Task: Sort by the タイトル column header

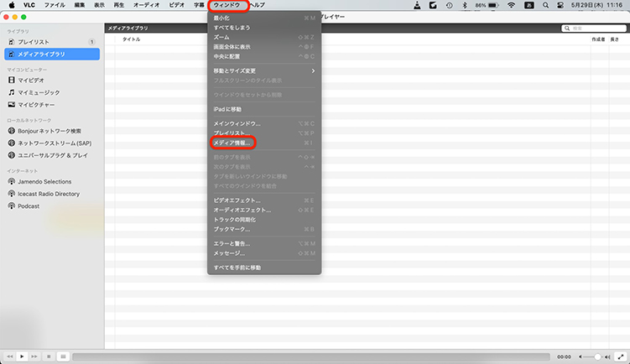Action: [132, 39]
